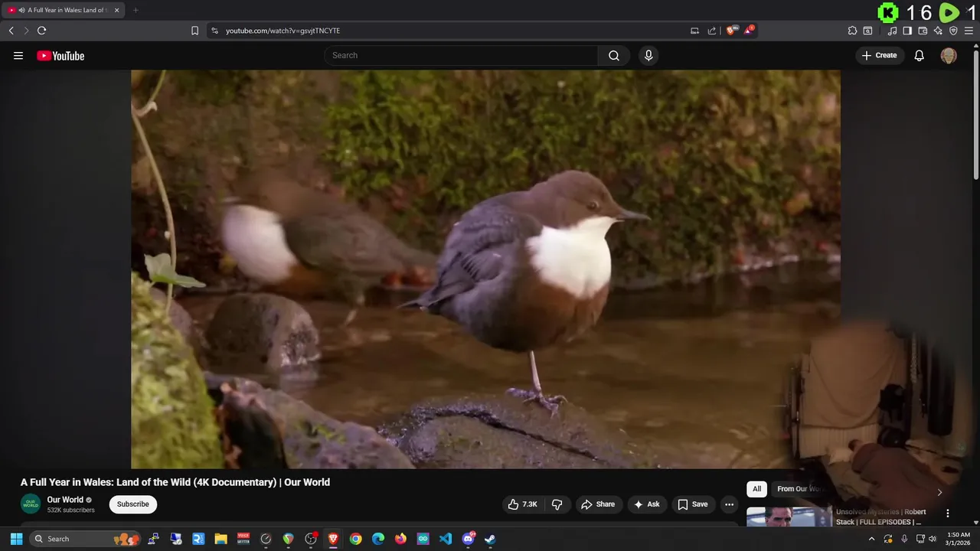This screenshot has height=551, width=980.
Task: Click the video player to pause
Action: 485,269
